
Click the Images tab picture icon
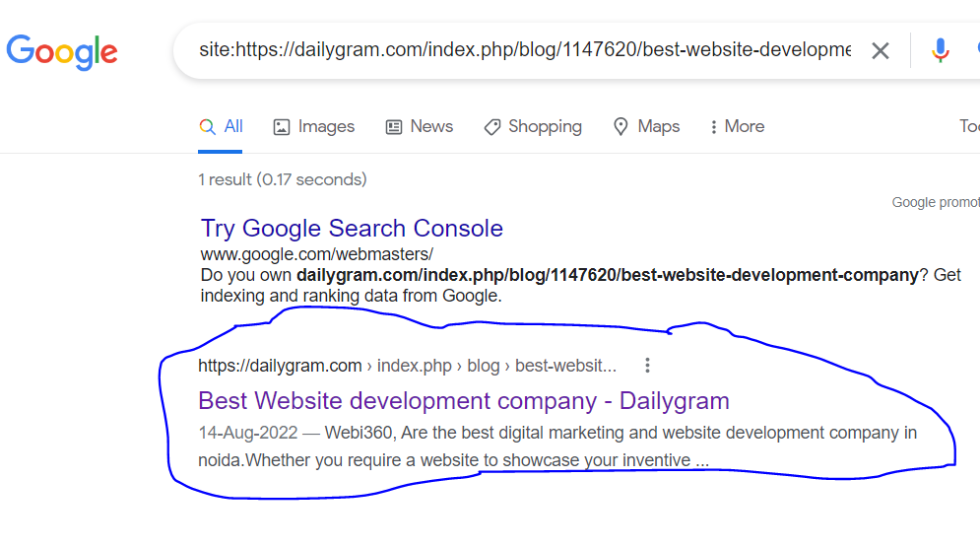tap(282, 127)
